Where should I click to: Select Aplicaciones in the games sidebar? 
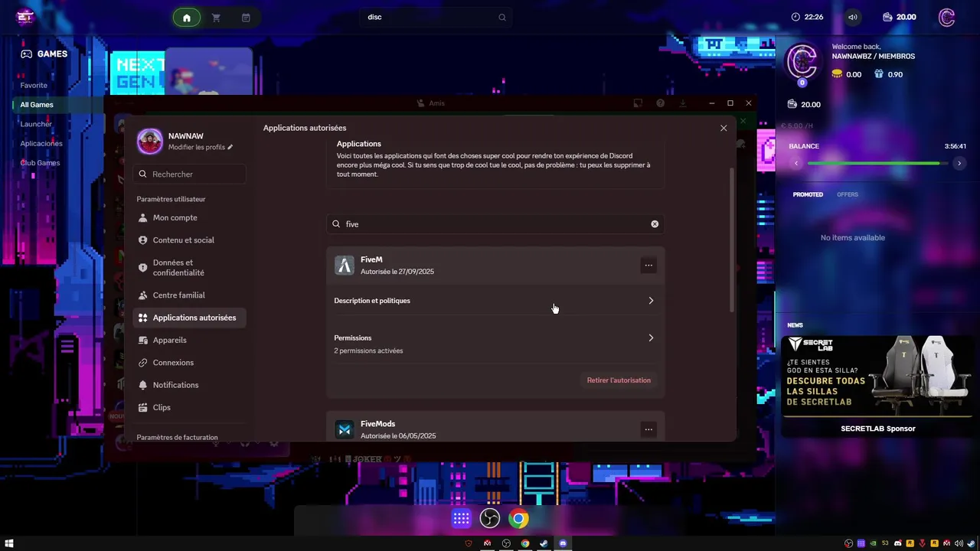click(41, 144)
